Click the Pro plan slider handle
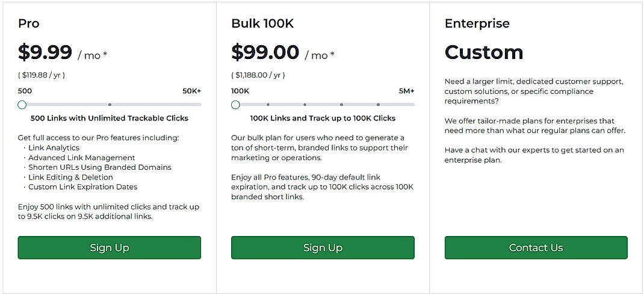644x295 pixels. click(22, 105)
